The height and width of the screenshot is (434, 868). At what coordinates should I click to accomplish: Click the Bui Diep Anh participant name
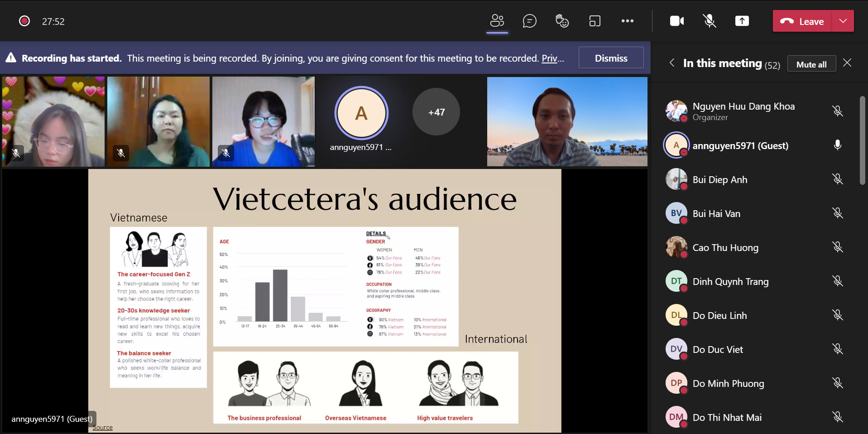click(720, 179)
